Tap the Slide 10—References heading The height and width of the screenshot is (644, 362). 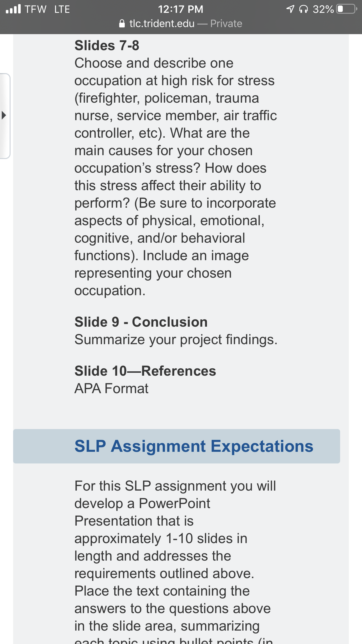coord(145,371)
